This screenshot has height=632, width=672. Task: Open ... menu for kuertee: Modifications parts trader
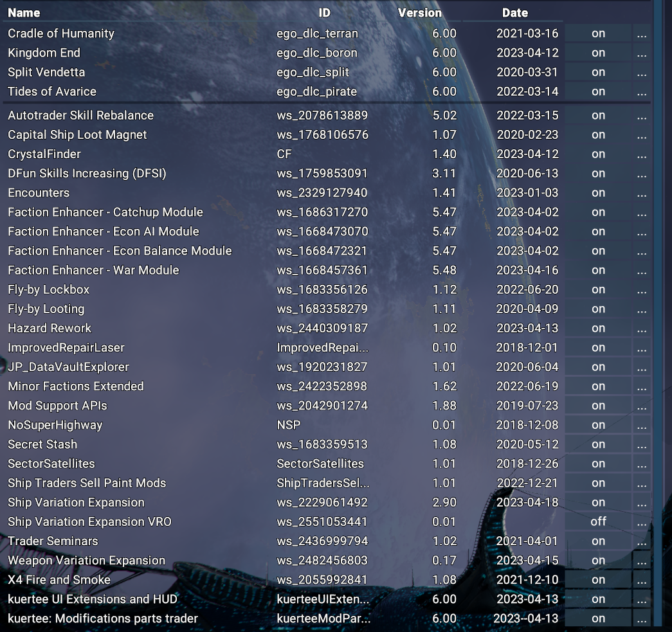click(642, 618)
